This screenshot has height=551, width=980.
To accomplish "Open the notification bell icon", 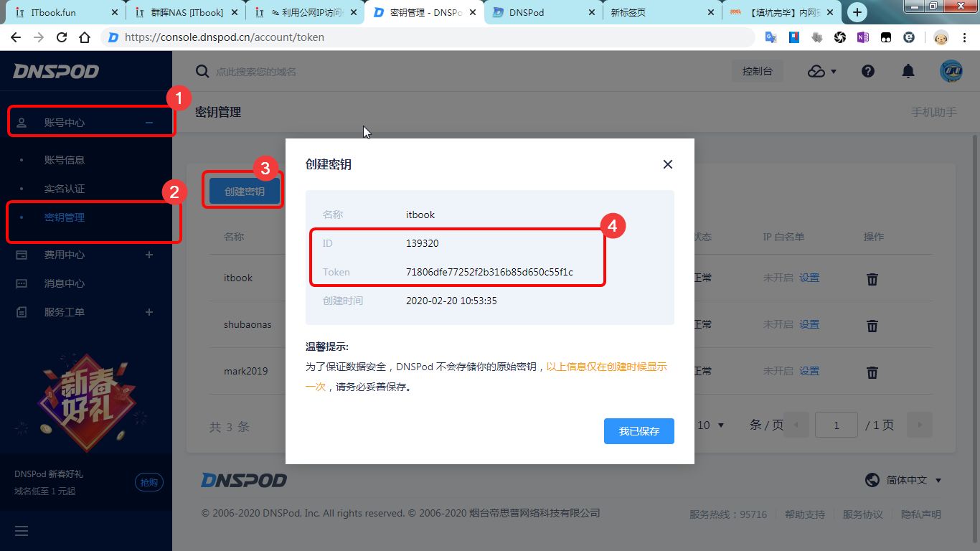I will [908, 71].
